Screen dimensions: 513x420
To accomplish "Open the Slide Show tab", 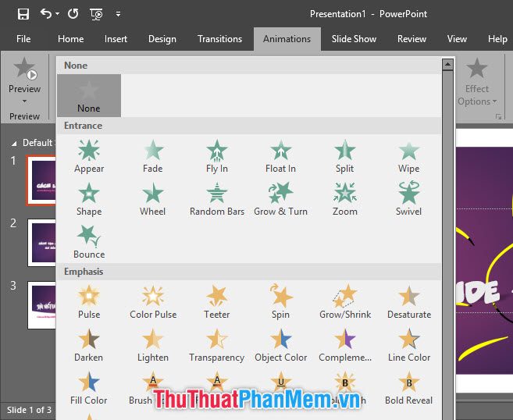I will click(x=354, y=39).
